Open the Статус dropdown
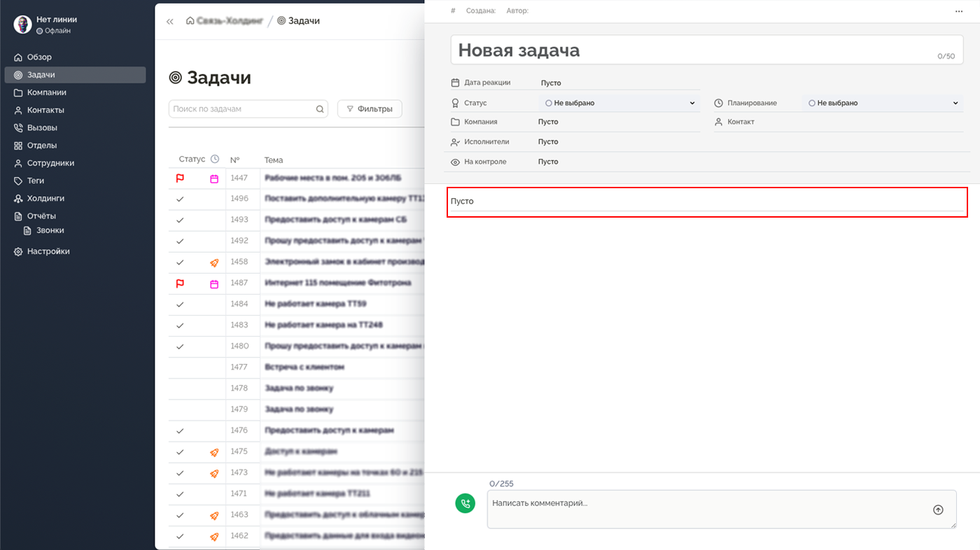The height and width of the screenshot is (550, 980). tap(692, 103)
